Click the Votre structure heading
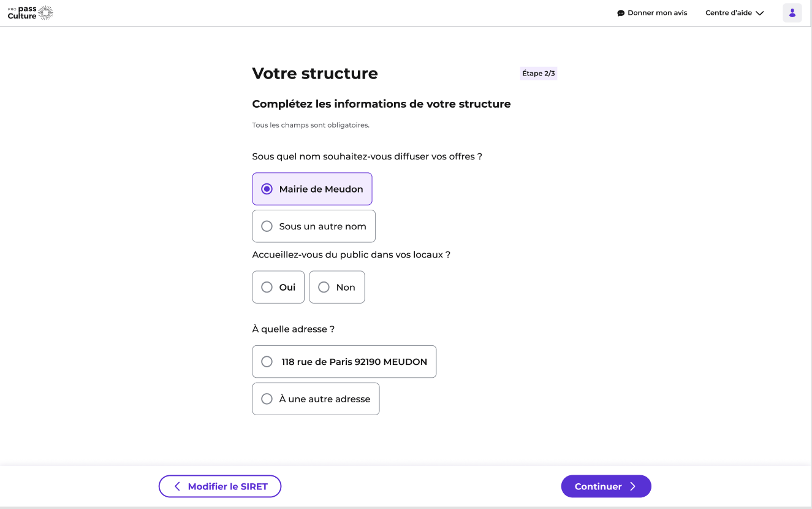812x509 pixels. coord(315,74)
